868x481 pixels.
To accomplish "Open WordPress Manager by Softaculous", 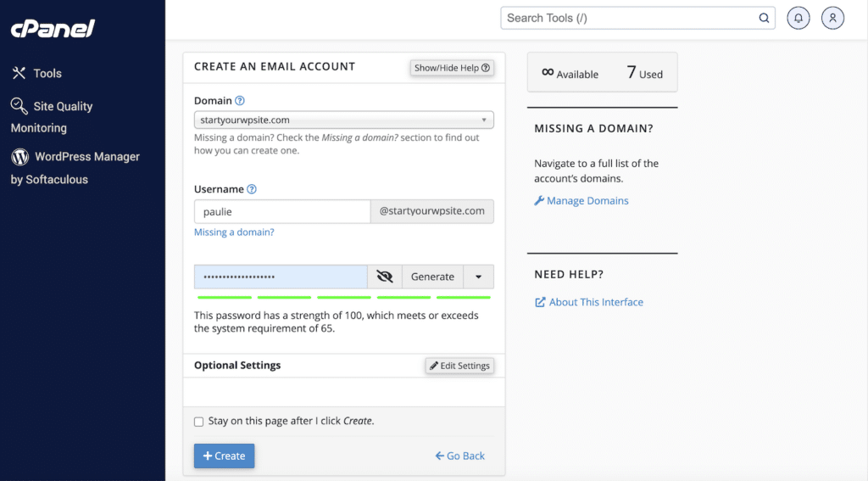I will 75,168.
